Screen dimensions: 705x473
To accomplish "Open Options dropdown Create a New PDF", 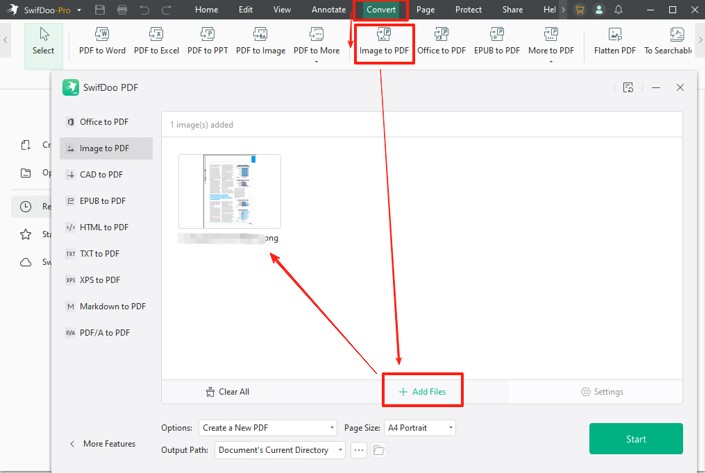I will point(268,428).
